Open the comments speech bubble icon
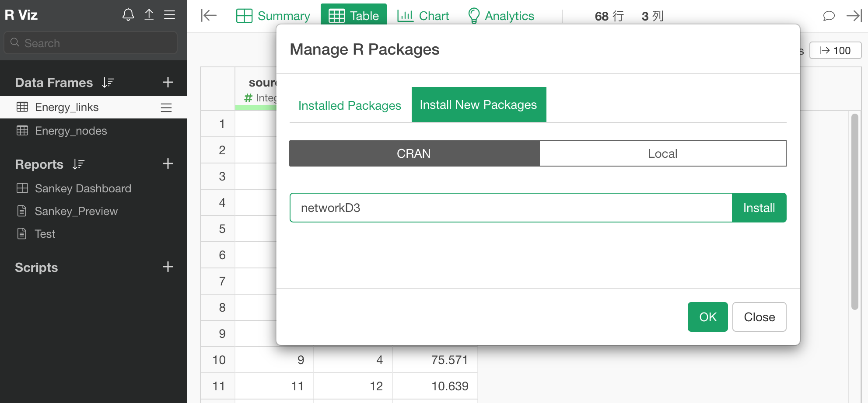 tap(829, 16)
